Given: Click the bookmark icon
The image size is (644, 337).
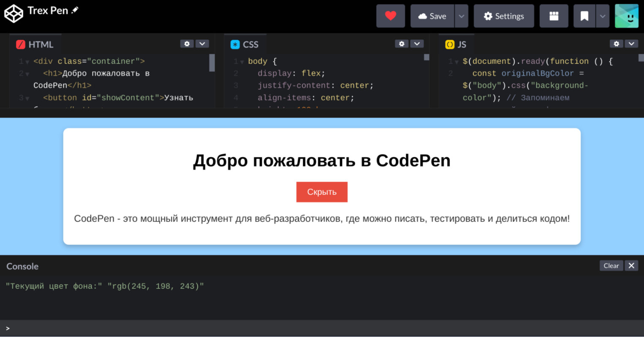Looking at the screenshot, I should click(x=584, y=16).
